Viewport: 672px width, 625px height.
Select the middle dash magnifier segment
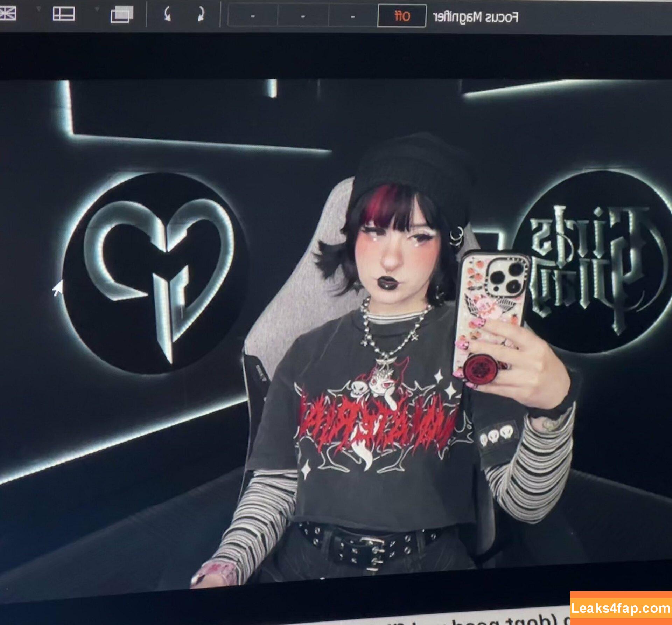tap(303, 16)
